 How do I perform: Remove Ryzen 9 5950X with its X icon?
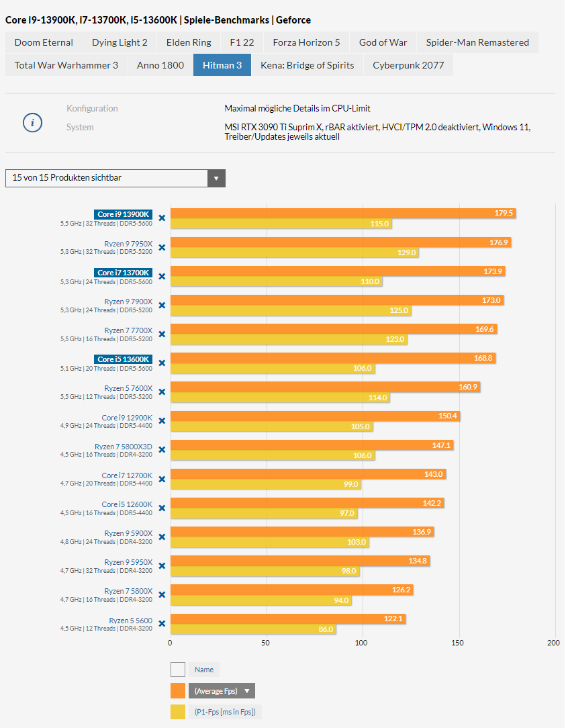[162, 565]
